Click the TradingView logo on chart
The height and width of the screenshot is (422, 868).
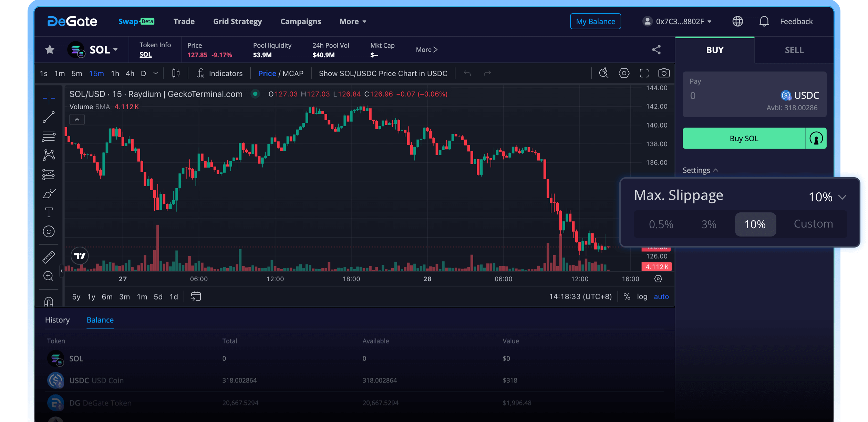tap(80, 256)
